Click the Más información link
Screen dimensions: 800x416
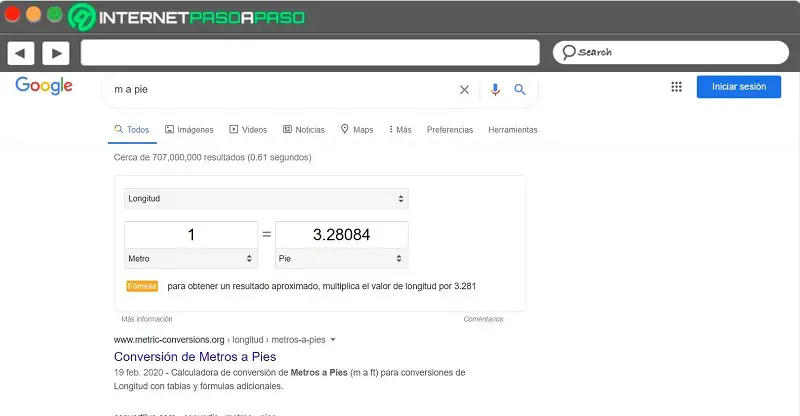[x=147, y=319]
